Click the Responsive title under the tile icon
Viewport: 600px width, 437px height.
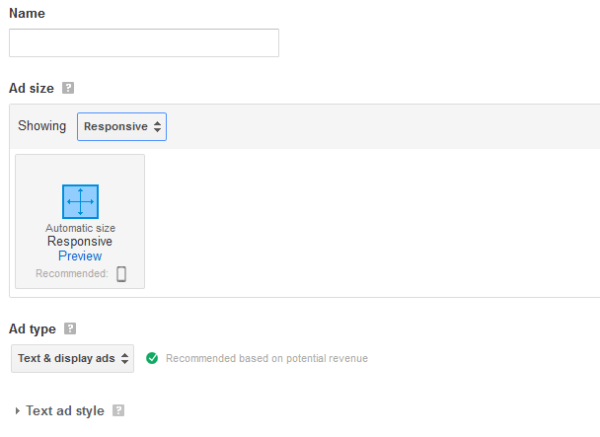[80, 241]
